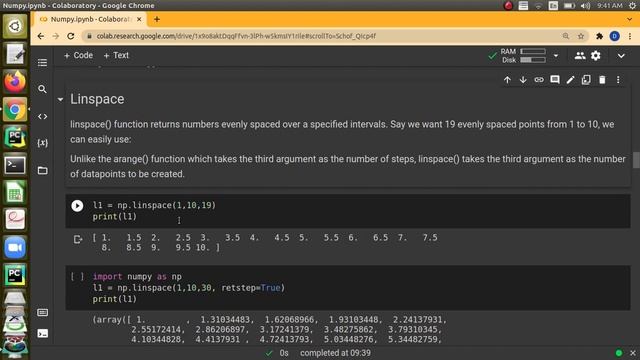This screenshot has height=360, width=640.
Task: Click the retstep=True code line
Action: [189, 288]
